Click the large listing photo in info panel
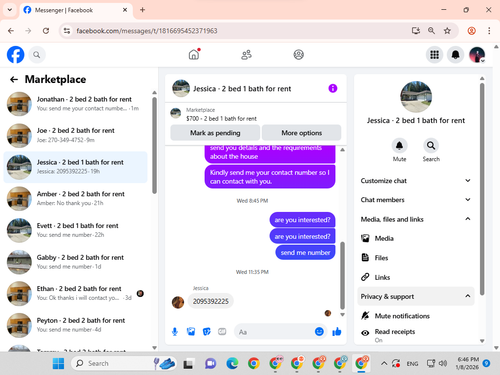Viewport: 500px width, 375px height. [416, 97]
